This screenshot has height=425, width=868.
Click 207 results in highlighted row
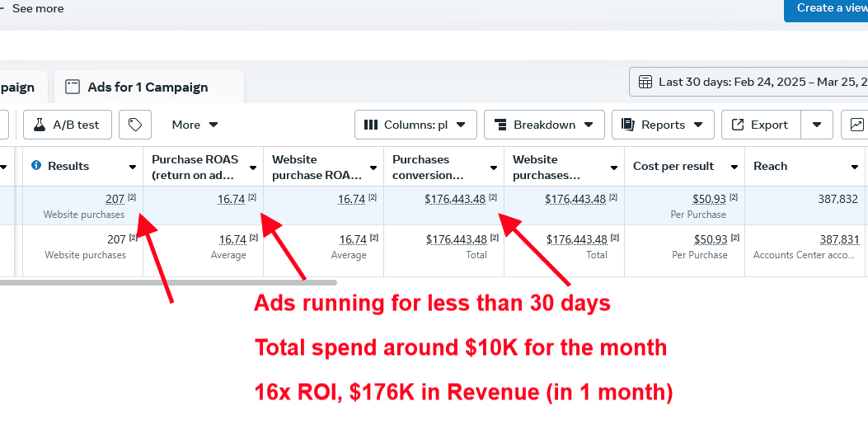click(115, 200)
